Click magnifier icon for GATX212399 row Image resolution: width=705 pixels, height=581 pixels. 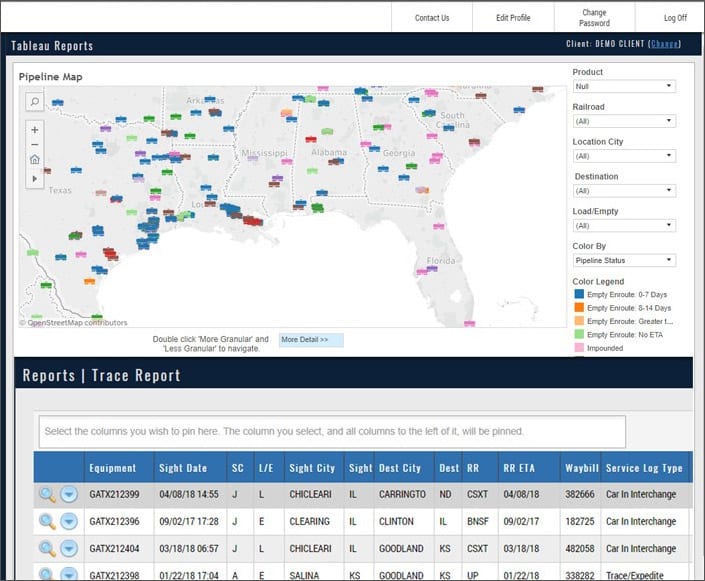47,494
